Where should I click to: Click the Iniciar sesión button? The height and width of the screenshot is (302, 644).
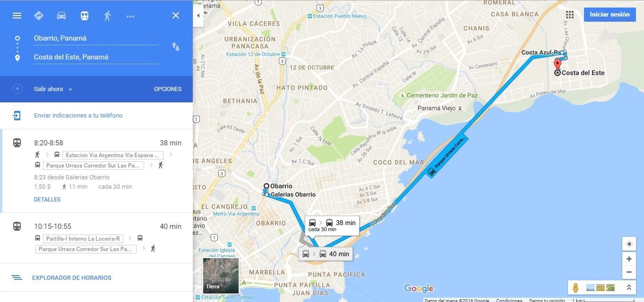(610, 15)
